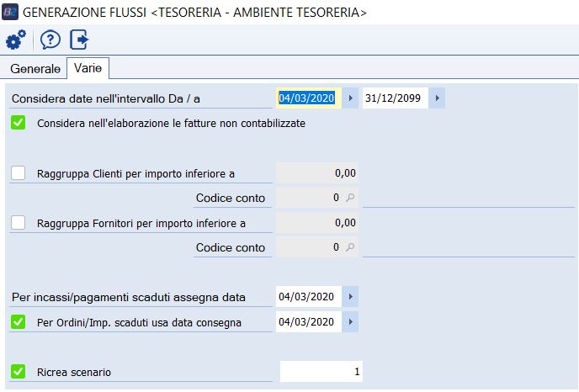
Task: Click the Ricrea scenario number field
Action: 321,371
